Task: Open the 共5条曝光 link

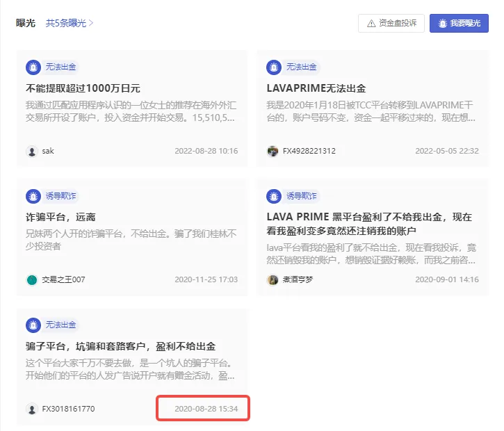Action: (69, 23)
